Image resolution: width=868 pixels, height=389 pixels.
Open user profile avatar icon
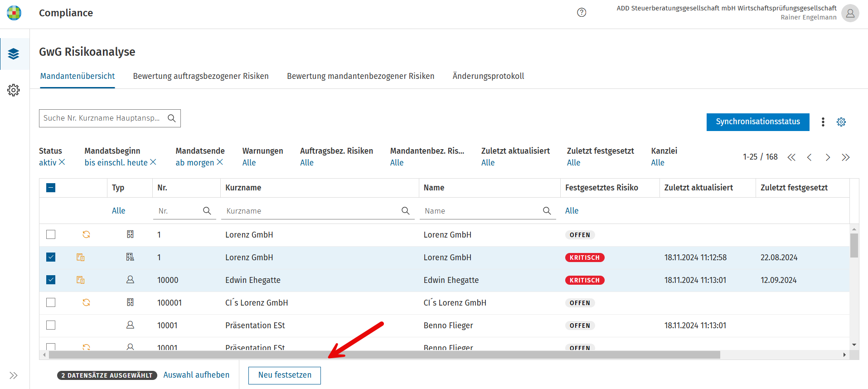click(x=850, y=13)
